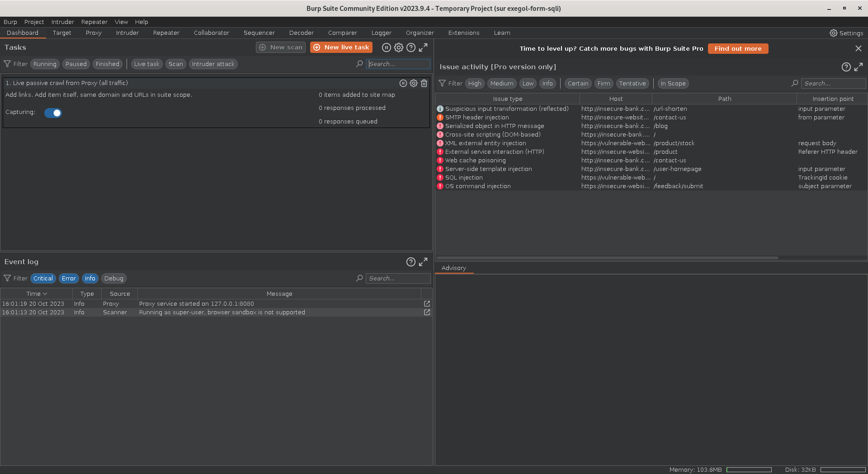Configure the live passive crawl task
The image size is (868, 474).
(413, 83)
